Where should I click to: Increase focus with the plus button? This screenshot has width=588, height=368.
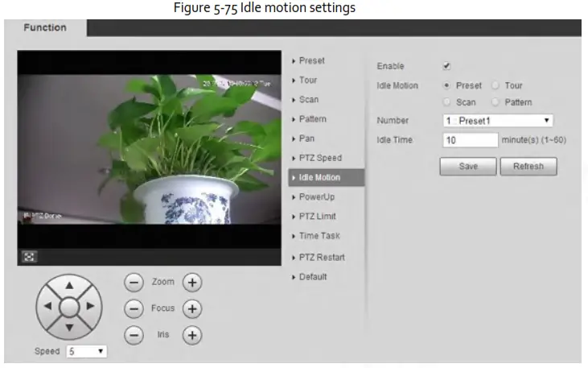coord(192,308)
